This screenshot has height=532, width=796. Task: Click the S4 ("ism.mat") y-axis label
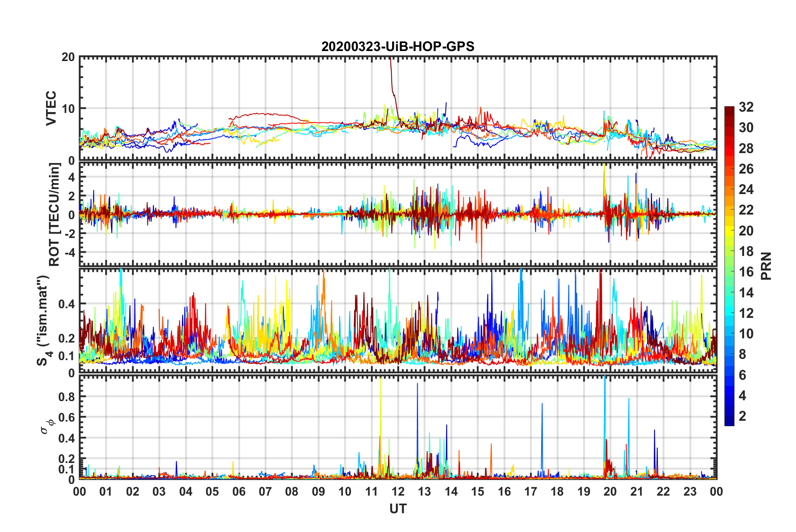coord(43,321)
